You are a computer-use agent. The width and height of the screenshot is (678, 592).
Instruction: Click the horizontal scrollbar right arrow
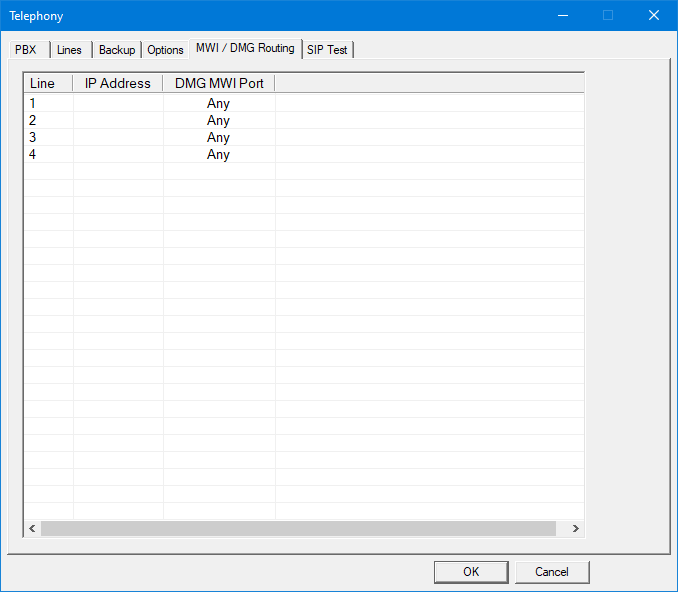point(575,528)
